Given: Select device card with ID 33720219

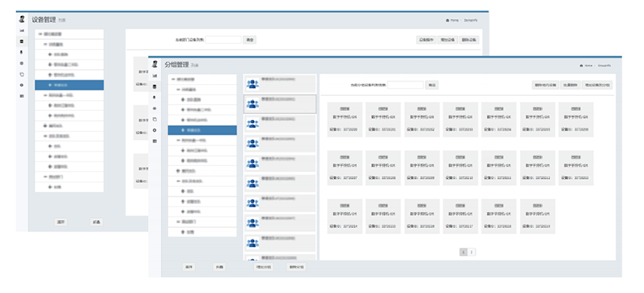Looking at the screenshot, I should click(x=538, y=216).
